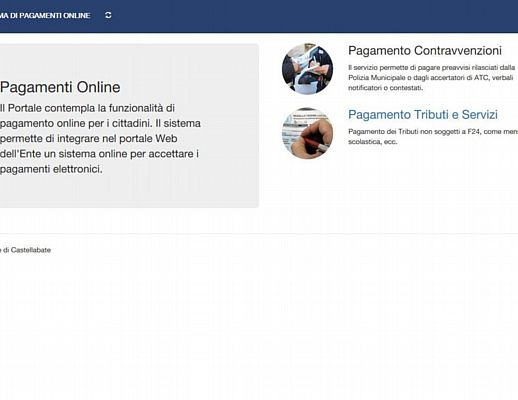Click the paragraph starting 'Il Portale contempla'
The image size is (518, 400).
(100, 139)
